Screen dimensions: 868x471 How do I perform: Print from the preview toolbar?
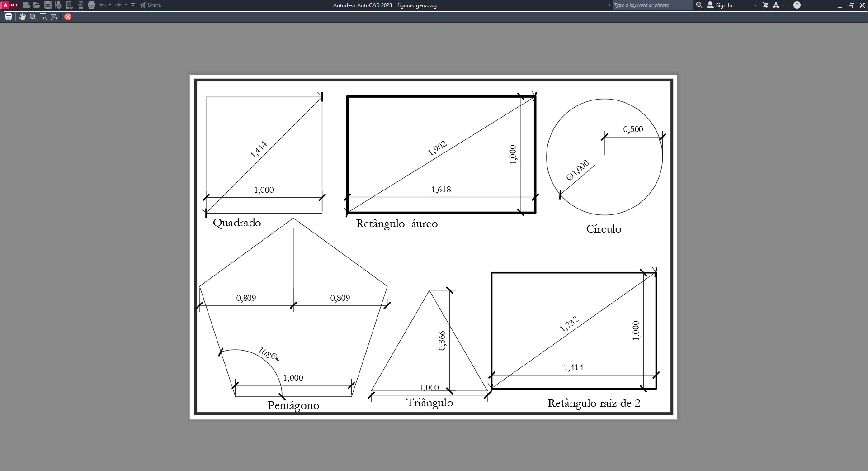(x=8, y=17)
